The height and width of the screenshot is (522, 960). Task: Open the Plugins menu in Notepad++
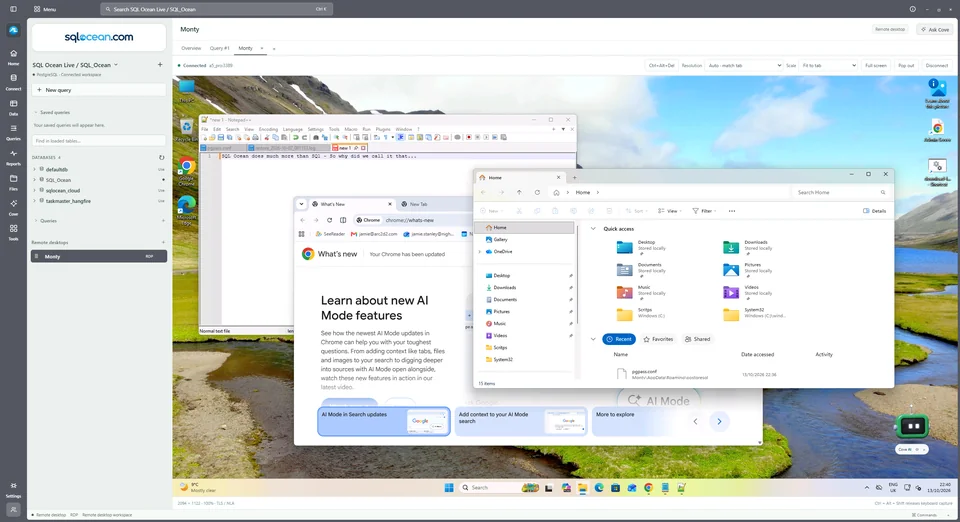tap(383, 129)
